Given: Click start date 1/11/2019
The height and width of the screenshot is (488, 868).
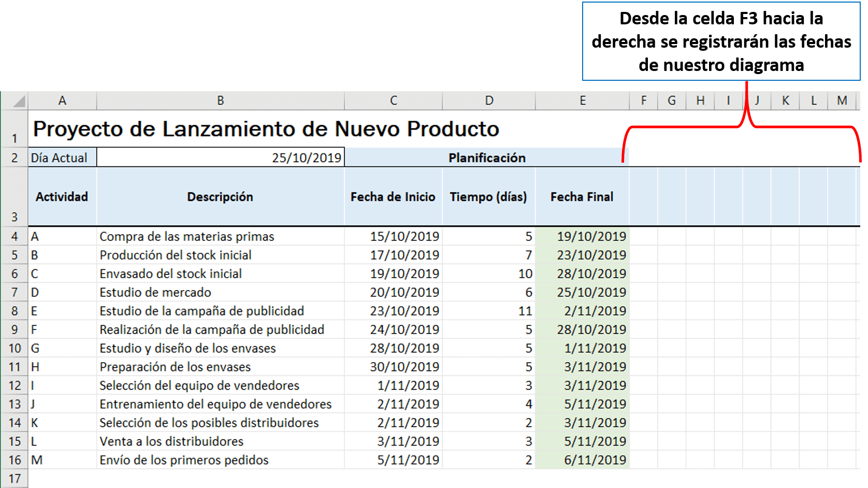Looking at the screenshot, I should [394, 385].
